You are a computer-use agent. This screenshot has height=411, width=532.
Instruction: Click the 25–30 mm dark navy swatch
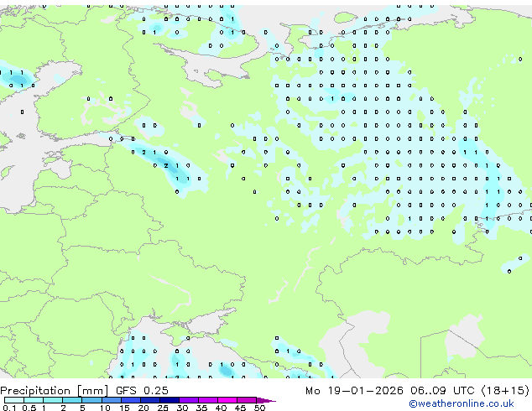(169, 400)
